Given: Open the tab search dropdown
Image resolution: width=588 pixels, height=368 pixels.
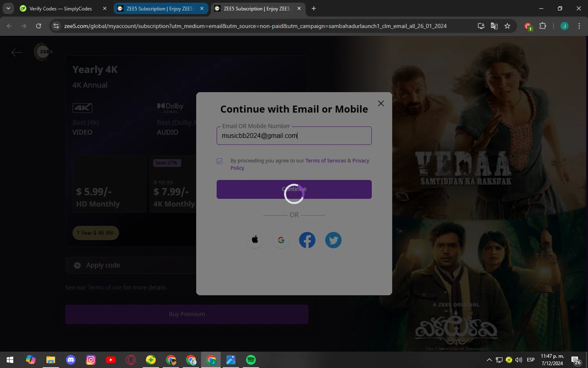Looking at the screenshot, I should (x=8, y=9).
